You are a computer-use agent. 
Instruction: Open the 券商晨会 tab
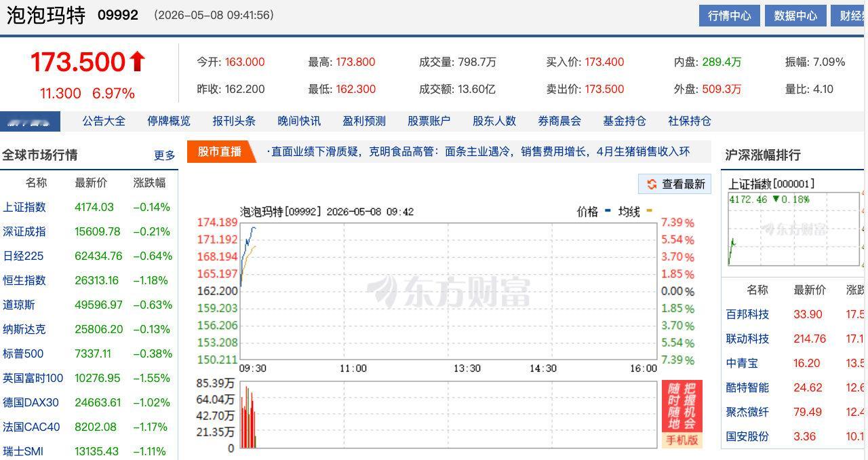pos(559,121)
